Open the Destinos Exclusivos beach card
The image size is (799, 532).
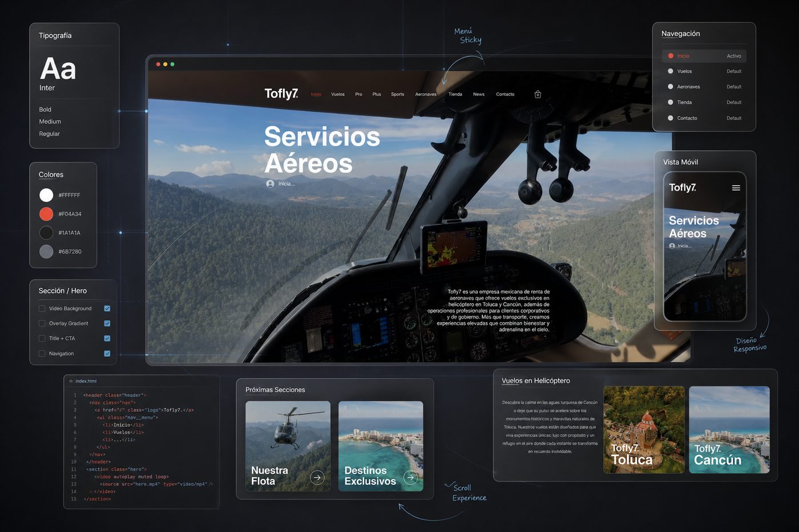click(381, 446)
